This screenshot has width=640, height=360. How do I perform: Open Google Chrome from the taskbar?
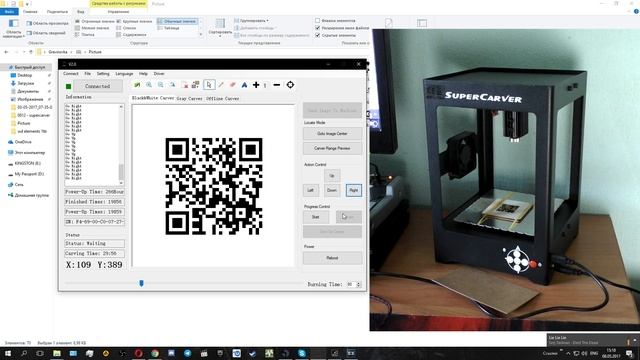pyautogui.click(x=155, y=353)
